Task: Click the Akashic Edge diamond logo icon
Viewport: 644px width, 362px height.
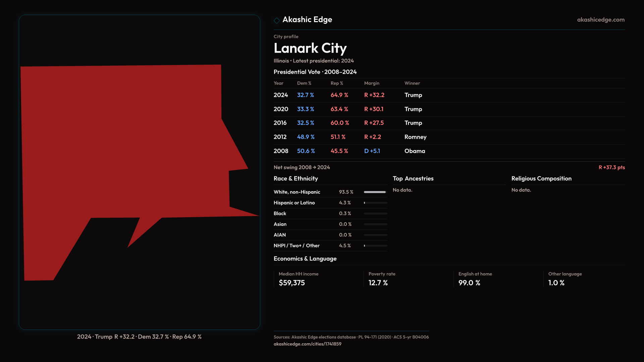Action: click(277, 20)
